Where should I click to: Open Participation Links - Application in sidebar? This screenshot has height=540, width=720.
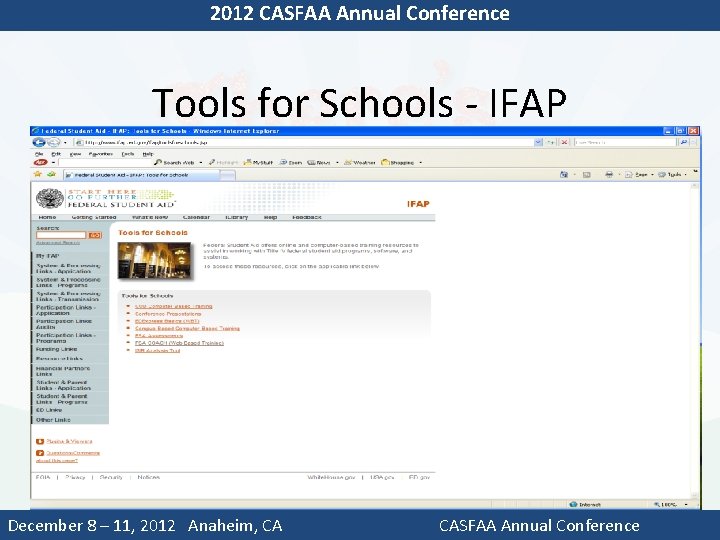tap(66, 310)
